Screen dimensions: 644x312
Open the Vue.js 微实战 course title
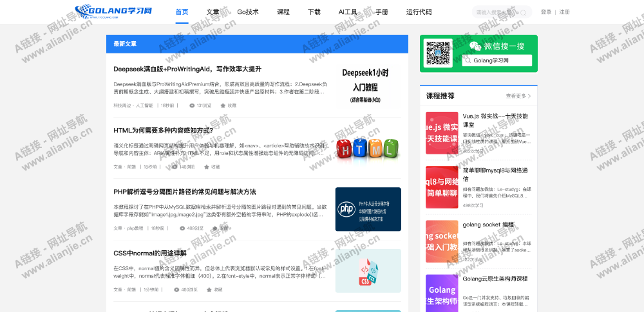click(x=495, y=120)
